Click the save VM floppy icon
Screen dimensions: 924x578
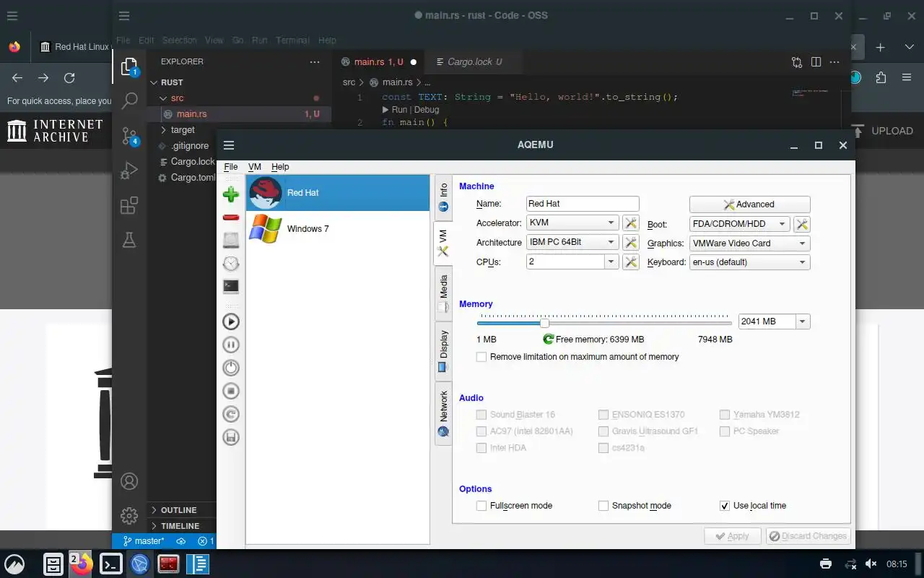point(231,437)
